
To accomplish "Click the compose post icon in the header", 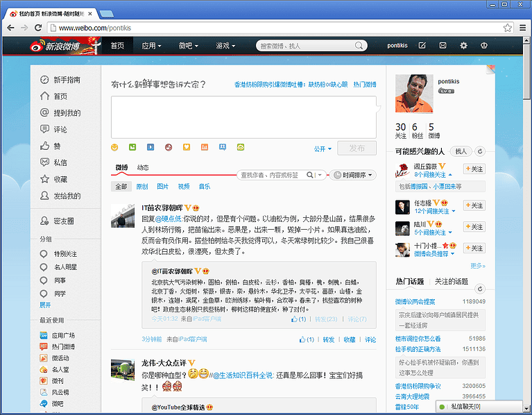I will pyautogui.click(x=422, y=46).
